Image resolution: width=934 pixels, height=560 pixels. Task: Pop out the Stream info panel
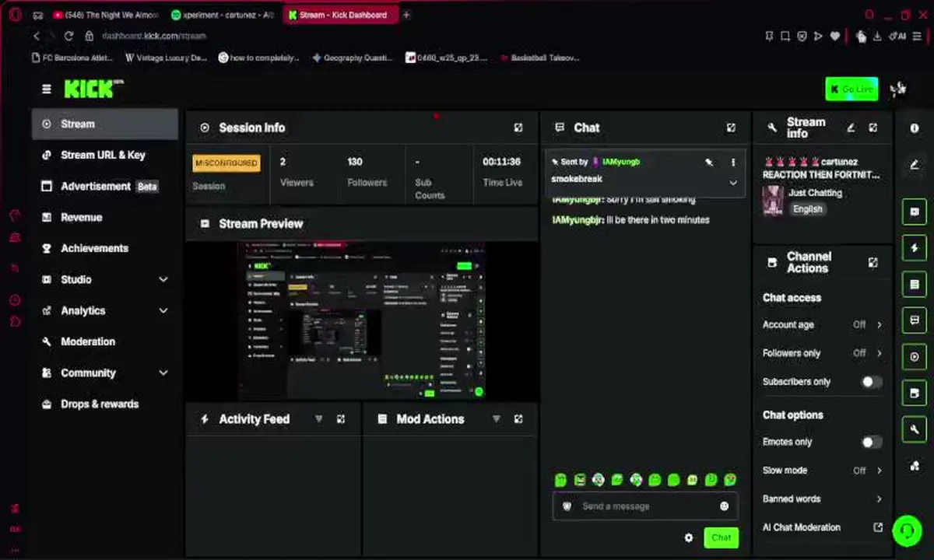pyautogui.click(x=873, y=128)
